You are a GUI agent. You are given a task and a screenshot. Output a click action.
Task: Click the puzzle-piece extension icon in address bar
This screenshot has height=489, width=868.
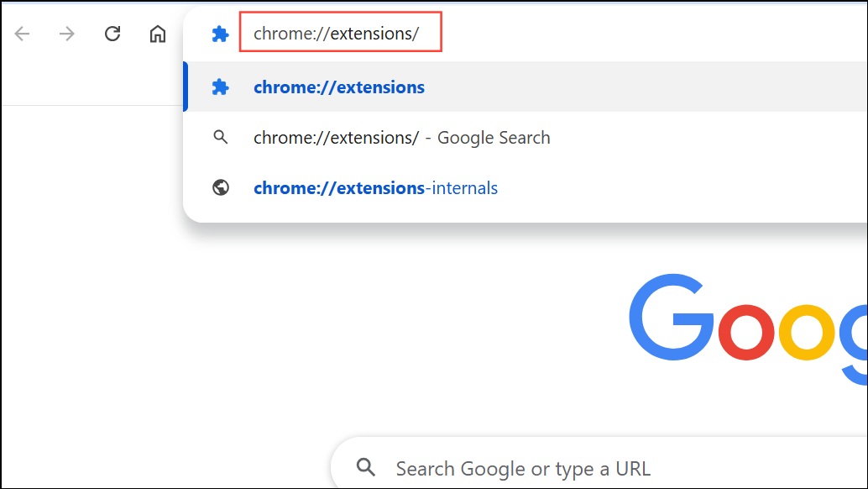tap(220, 34)
